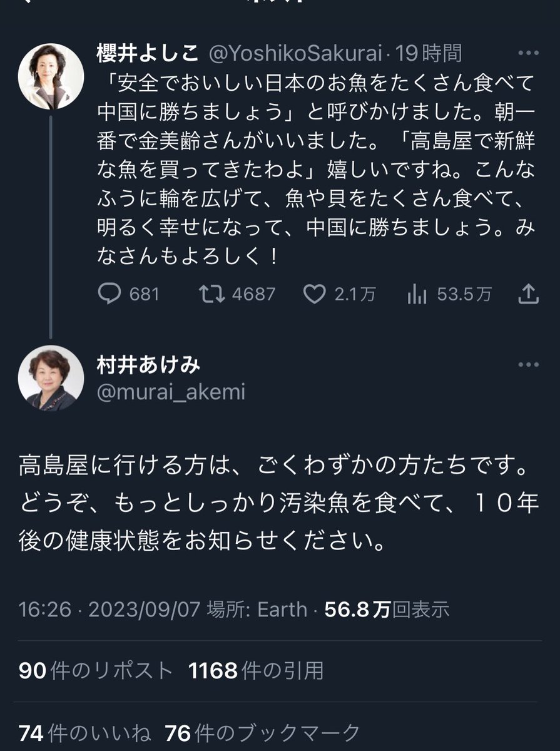
Task: Click the reply icon with 681 replies
Action: [109, 293]
